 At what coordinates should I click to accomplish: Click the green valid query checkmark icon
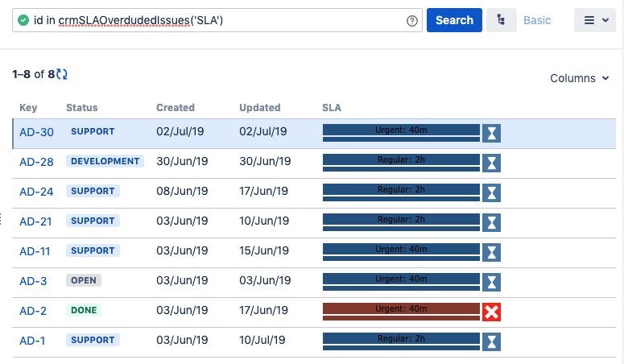[23, 20]
